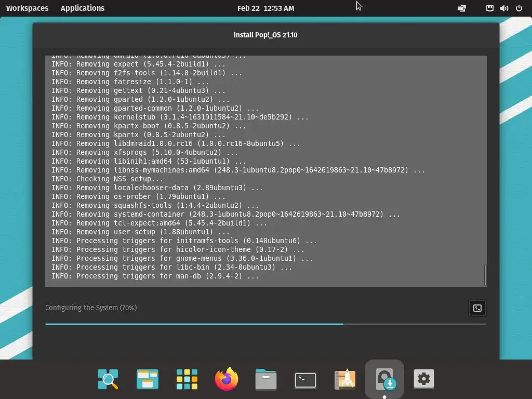The height and width of the screenshot is (399, 532).
Task: Click the log line removing xfsprogs
Action: pyautogui.click(x=144, y=152)
